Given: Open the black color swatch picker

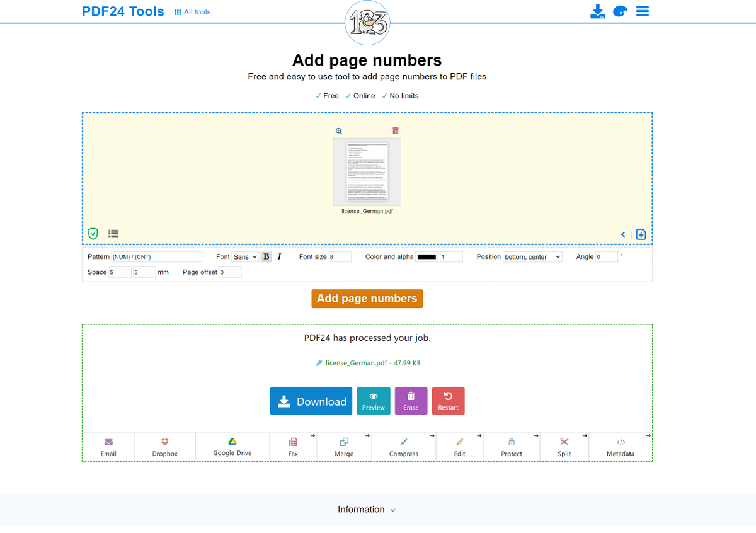Looking at the screenshot, I should point(427,257).
